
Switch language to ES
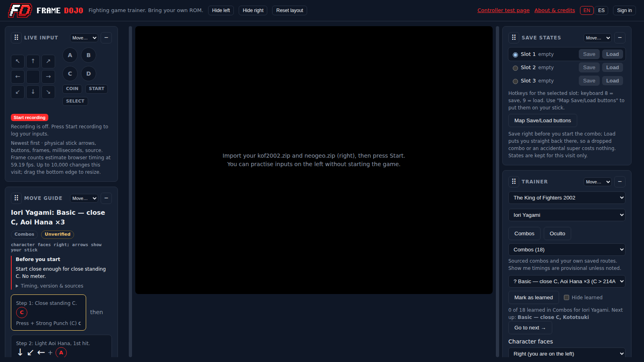[601, 10]
